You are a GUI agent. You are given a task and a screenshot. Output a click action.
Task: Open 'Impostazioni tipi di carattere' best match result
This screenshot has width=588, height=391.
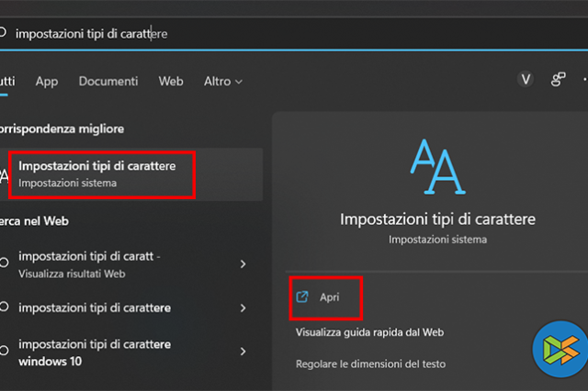(101, 173)
